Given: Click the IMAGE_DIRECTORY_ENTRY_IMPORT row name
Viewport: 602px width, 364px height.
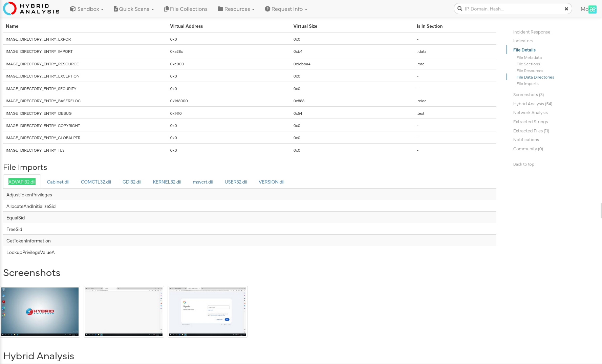Looking at the screenshot, I should click(39, 51).
